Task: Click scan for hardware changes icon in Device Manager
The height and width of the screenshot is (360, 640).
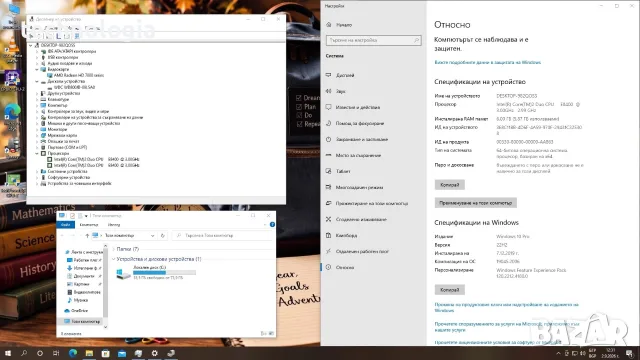Action: pyautogui.click(x=77, y=36)
